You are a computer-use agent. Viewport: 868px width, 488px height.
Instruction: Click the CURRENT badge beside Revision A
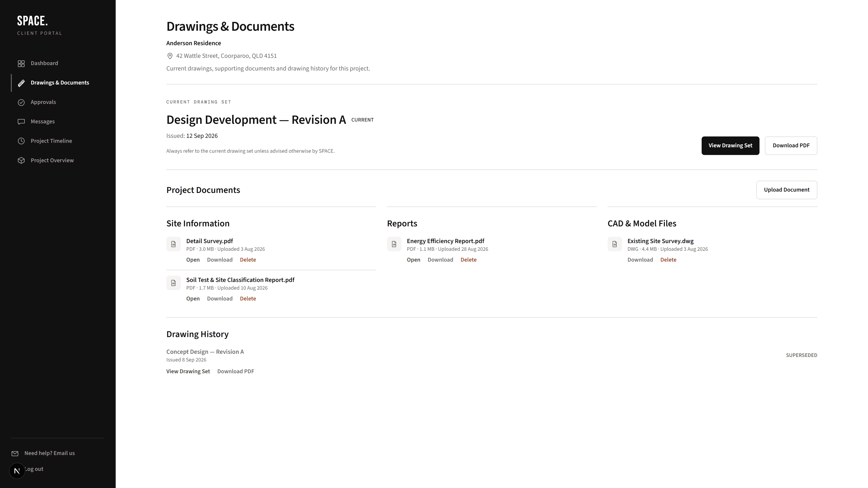tap(362, 120)
